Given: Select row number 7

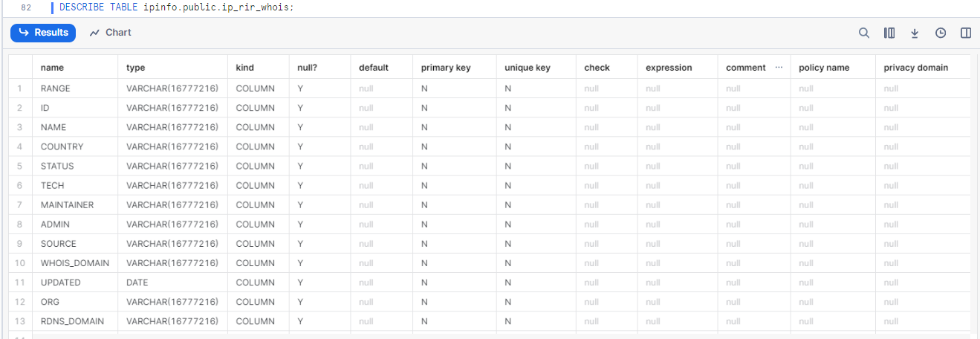Looking at the screenshot, I should [x=21, y=204].
